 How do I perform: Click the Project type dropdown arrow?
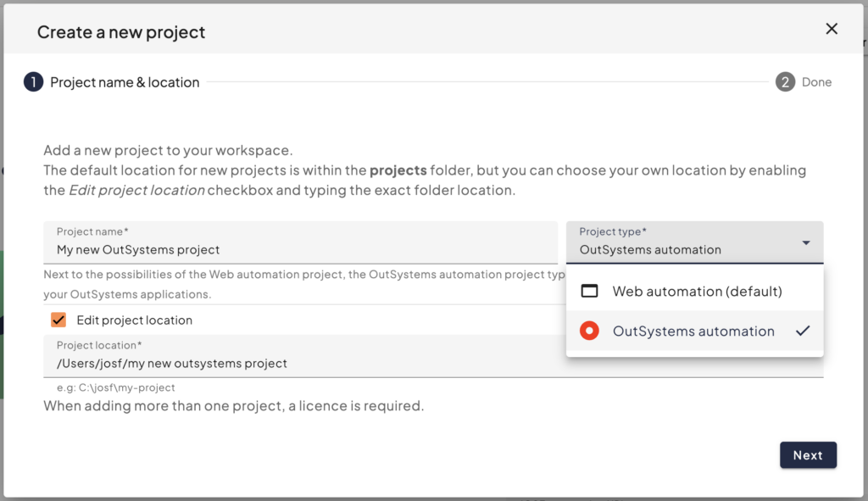(805, 243)
